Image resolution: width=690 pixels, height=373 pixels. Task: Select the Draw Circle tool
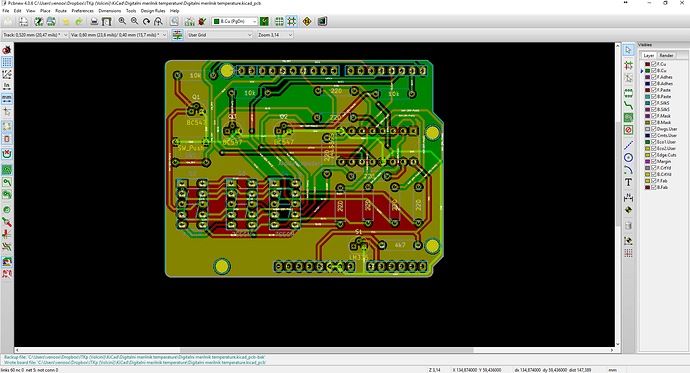pos(628,157)
